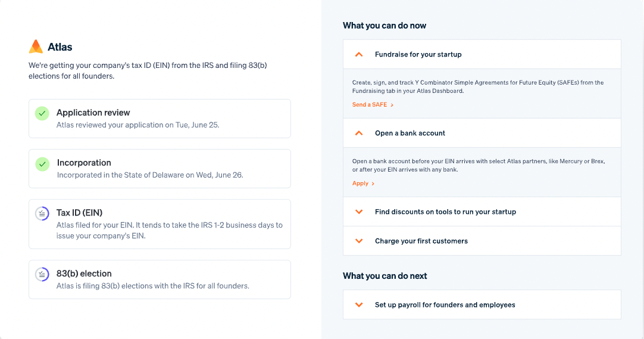Screen dimensions: 644x339
Task: Click the Atlas flame logo icon
Action: point(36,46)
